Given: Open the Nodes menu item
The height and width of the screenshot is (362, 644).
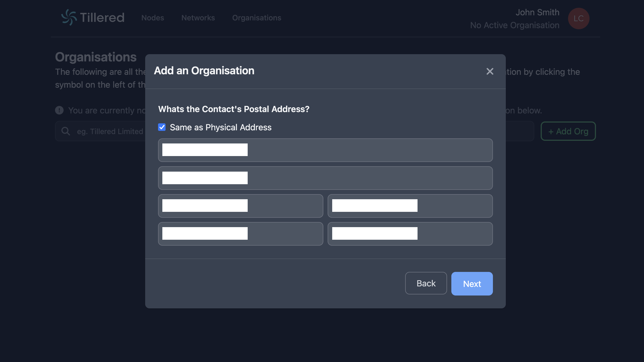Looking at the screenshot, I should 153,18.
